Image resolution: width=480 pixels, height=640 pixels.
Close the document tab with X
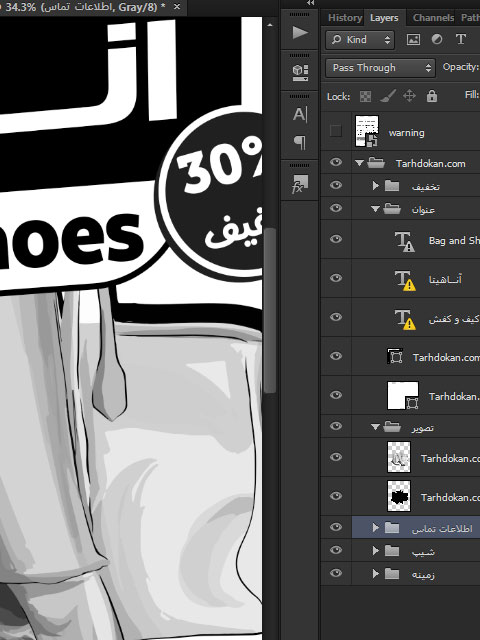pos(177,7)
